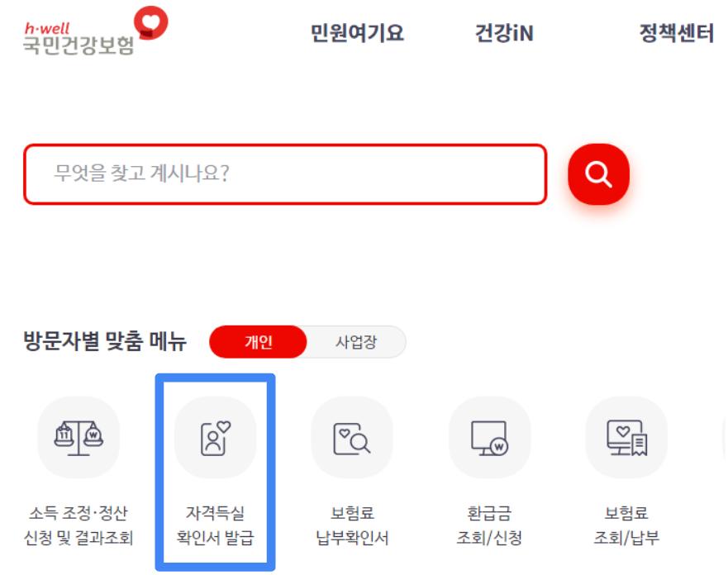Image resolution: width=728 pixels, height=575 pixels.
Task: Open the 보험료 납부확인서 magnifier icon
Action: pos(352,437)
